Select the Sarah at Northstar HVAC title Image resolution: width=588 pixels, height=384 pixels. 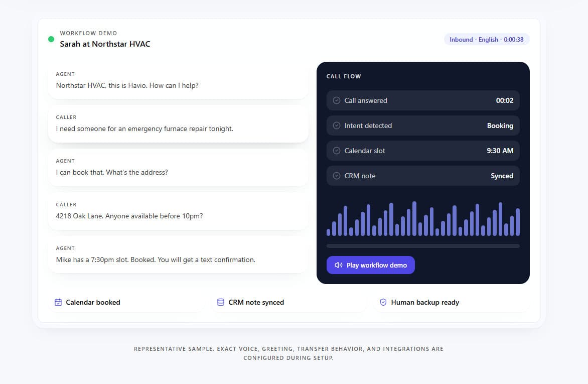[x=105, y=44]
